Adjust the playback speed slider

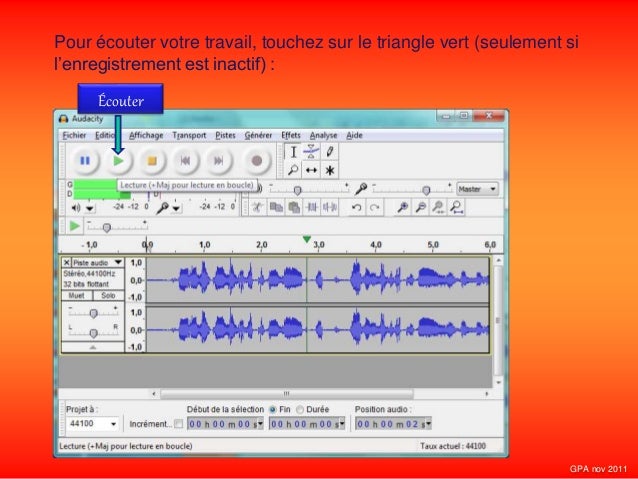click(x=107, y=227)
